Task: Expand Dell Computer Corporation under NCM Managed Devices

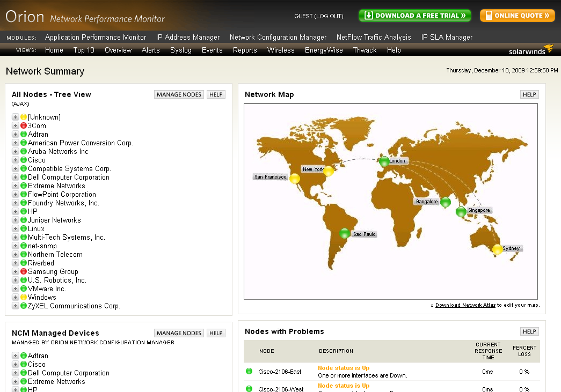Action: click(16, 373)
